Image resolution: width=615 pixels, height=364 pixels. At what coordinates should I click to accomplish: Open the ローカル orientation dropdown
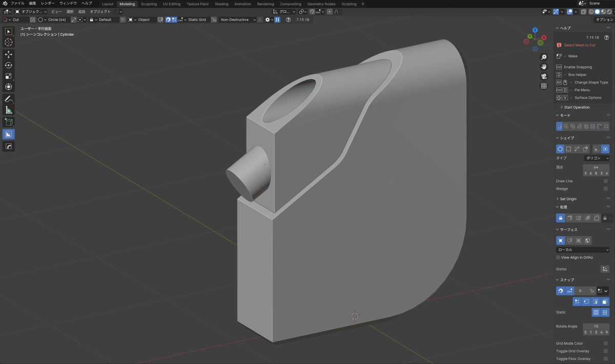(583, 250)
